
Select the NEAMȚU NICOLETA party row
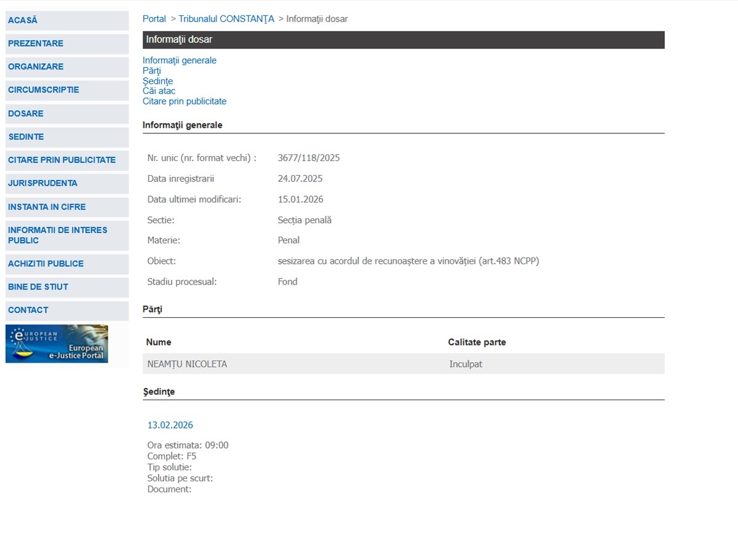[403, 364]
